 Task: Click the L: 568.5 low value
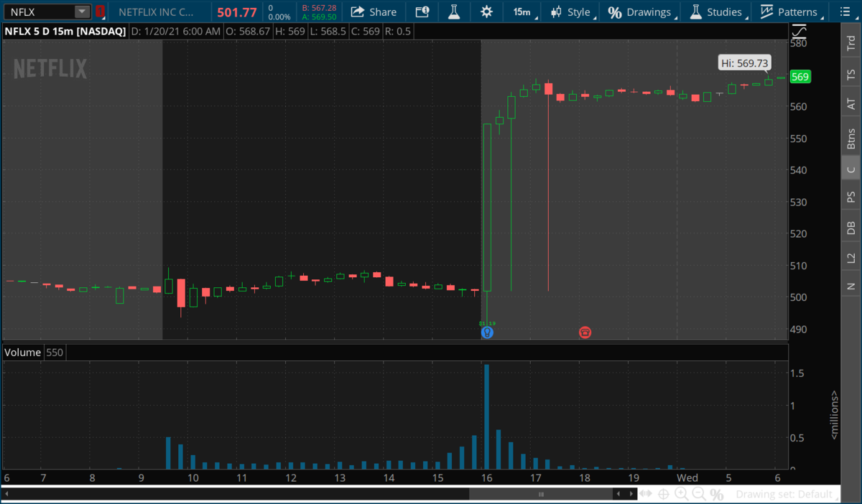(x=329, y=32)
